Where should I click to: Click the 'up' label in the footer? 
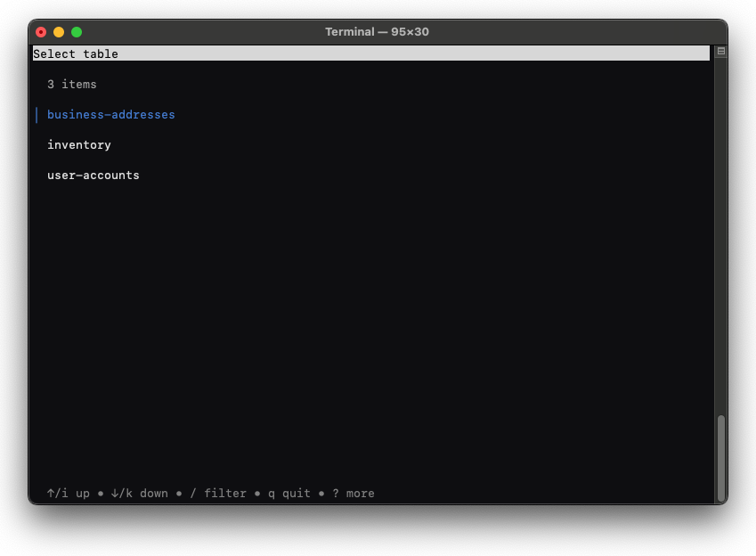pyautogui.click(x=83, y=493)
